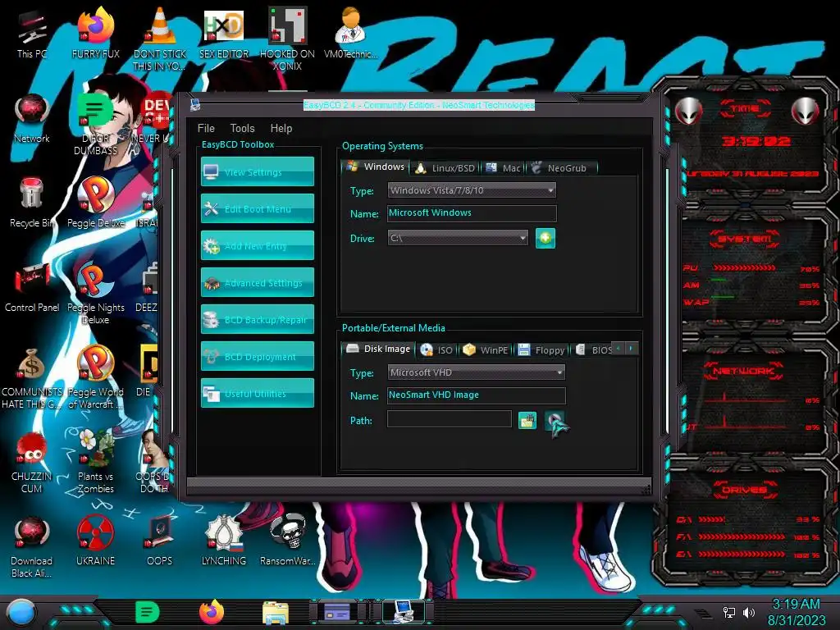Open Advanced Settings section
840x630 pixels.
(x=257, y=282)
